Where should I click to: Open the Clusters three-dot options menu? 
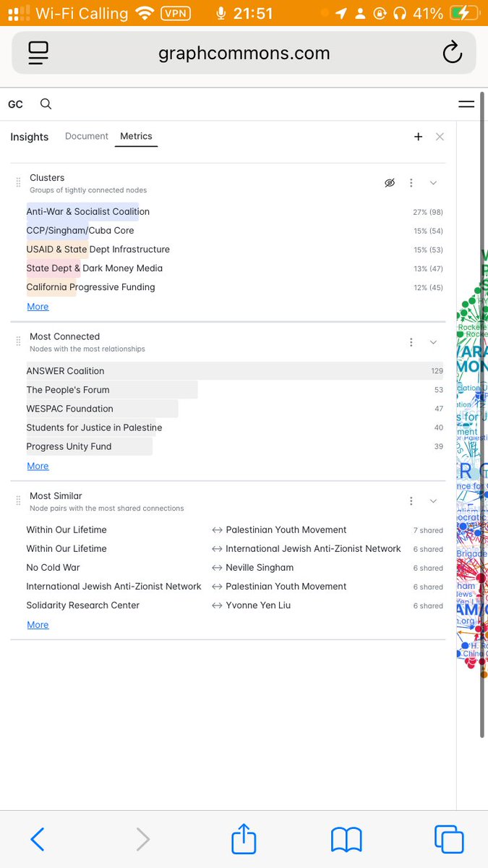pyautogui.click(x=411, y=183)
